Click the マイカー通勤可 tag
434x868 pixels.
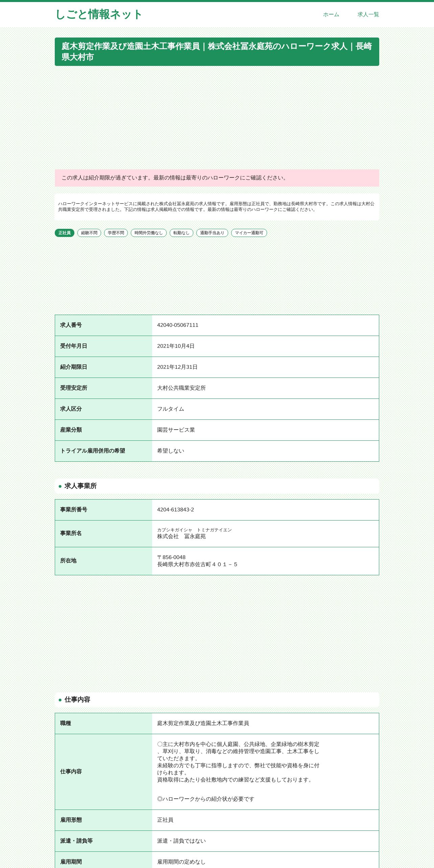(x=249, y=233)
